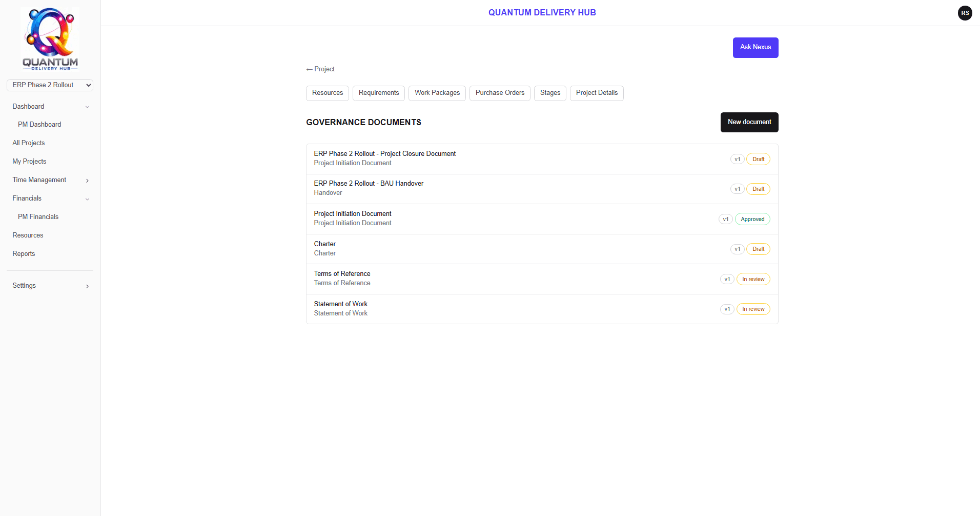This screenshot has height=516, width=980.
Task: Expand the Time Management sidebar section
Action: 50,180
